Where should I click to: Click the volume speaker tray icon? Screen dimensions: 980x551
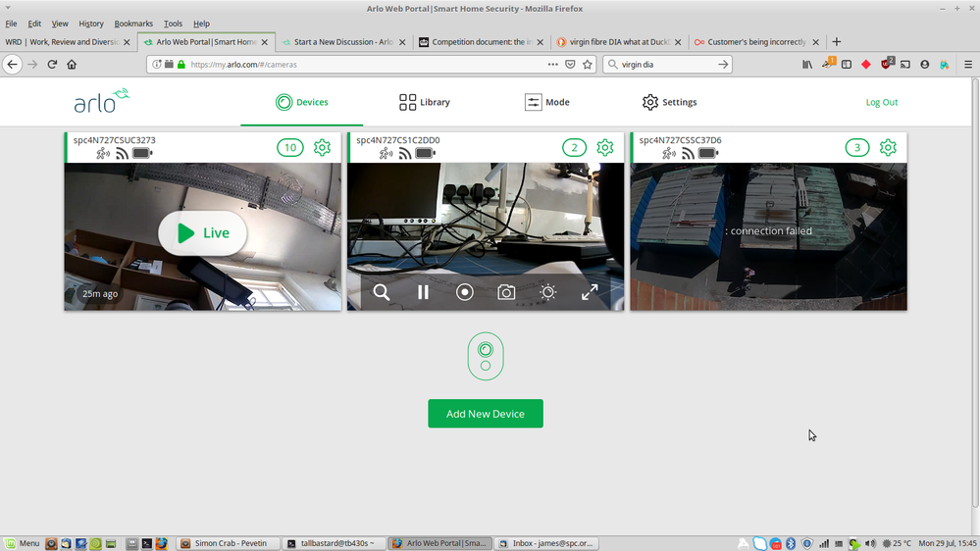click(870, 543)
